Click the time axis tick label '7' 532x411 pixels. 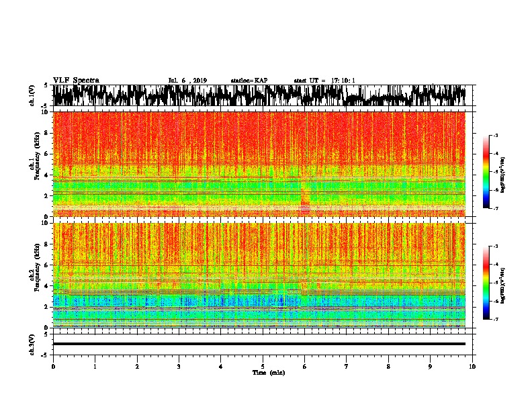347,367
